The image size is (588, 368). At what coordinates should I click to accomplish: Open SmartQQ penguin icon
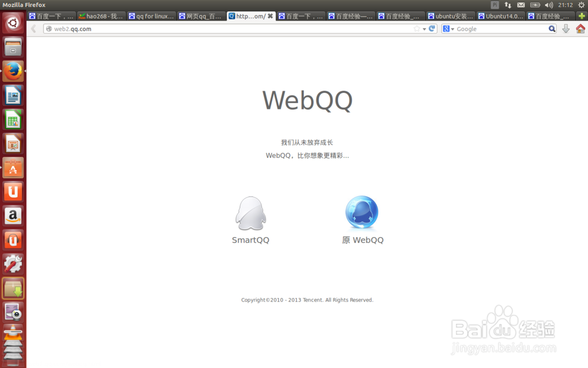pos(250,213)
